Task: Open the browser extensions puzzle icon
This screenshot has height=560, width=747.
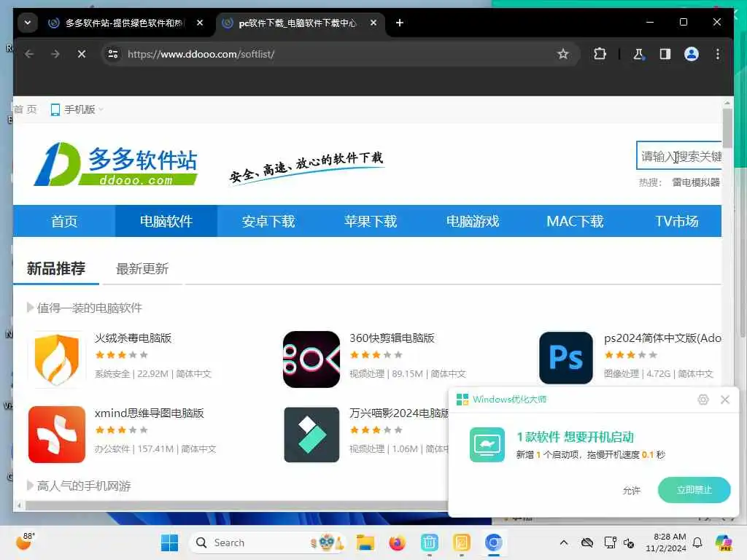Action: click(x=600, y=54)
